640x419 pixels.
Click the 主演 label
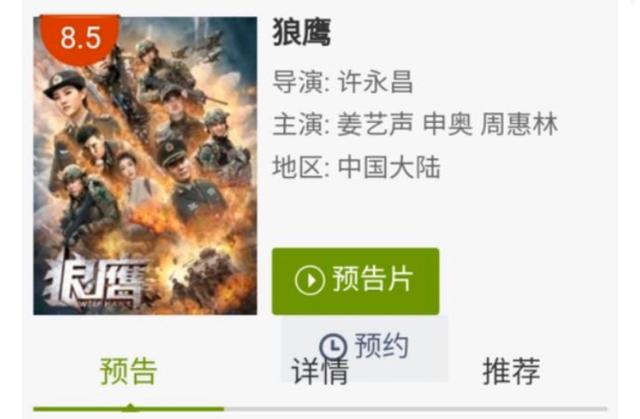(x=298, y=124)
